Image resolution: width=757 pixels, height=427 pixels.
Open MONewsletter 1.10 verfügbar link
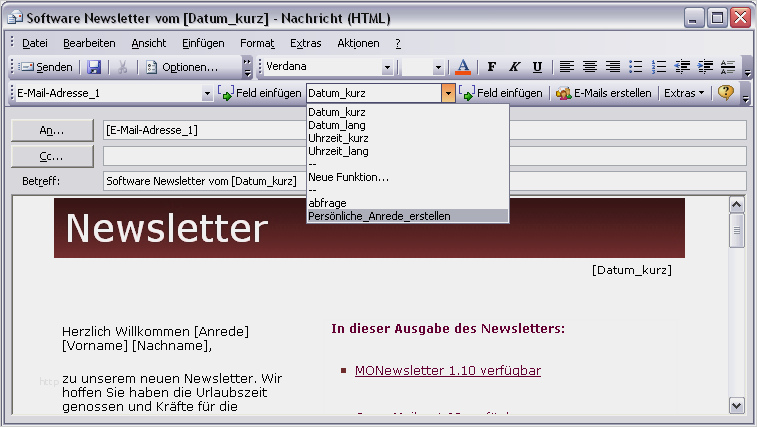[447, 371]
